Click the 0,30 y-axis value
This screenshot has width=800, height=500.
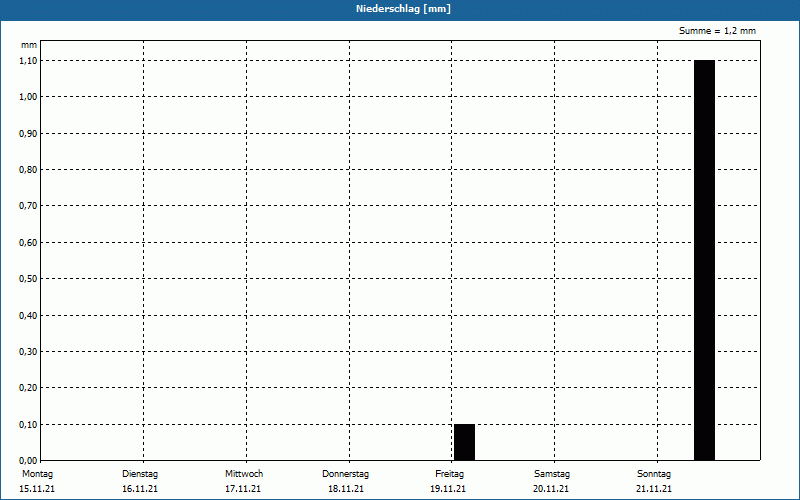click(x=28, y=352)
